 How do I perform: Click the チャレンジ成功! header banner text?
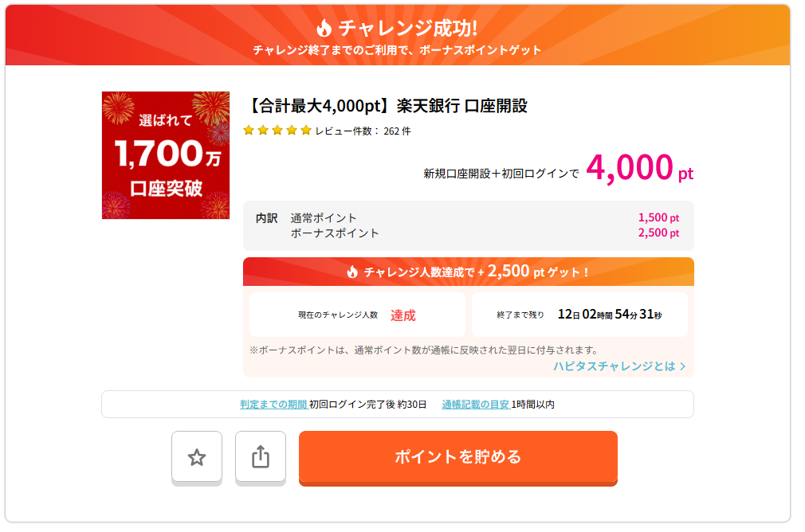pos(407,29)
